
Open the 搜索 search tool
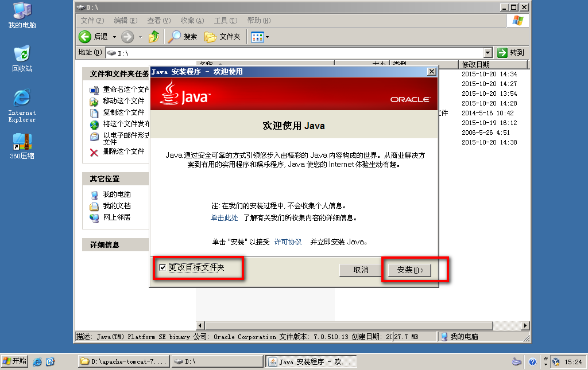[182, 37]
